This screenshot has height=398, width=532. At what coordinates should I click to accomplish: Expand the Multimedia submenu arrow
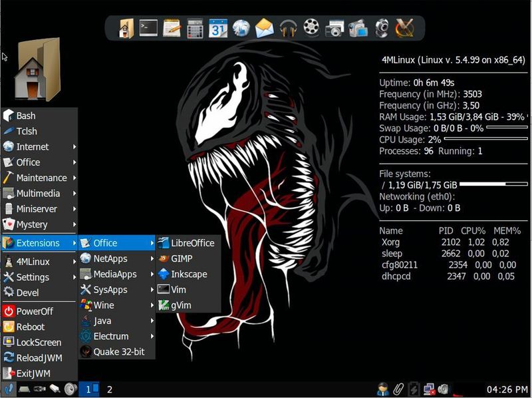74,193
